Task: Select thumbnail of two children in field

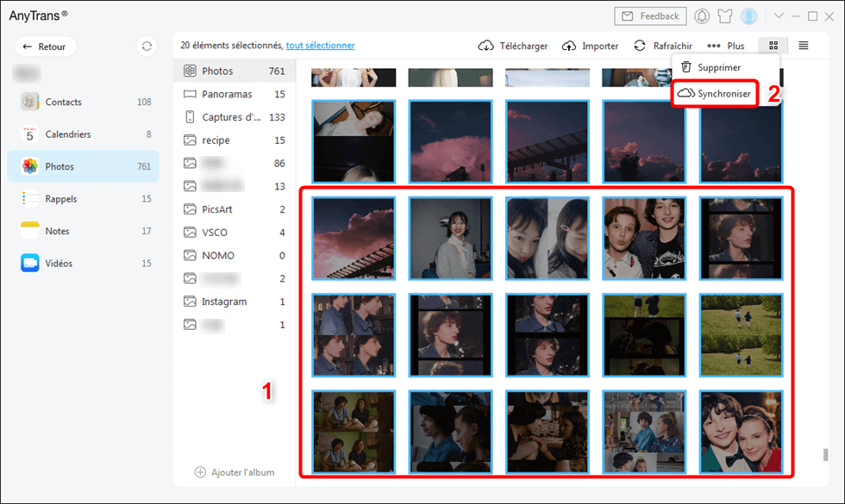Action: click(x=741, y=335)
